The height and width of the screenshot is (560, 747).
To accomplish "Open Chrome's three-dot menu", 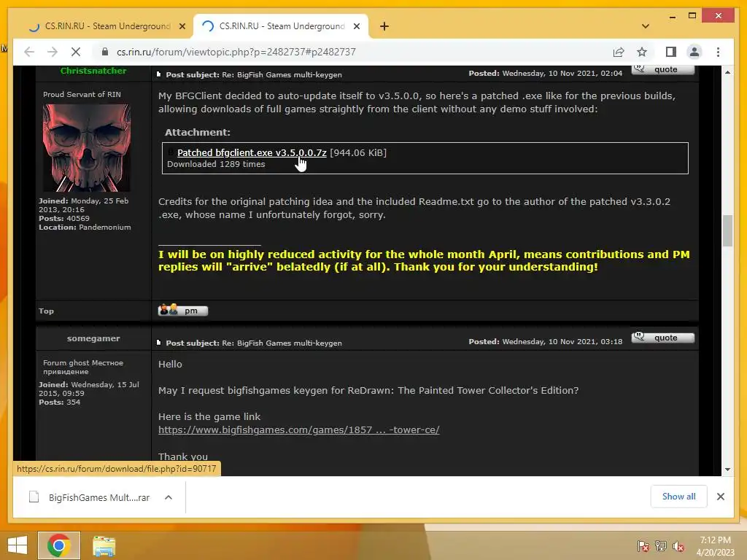I will (718, 52).
